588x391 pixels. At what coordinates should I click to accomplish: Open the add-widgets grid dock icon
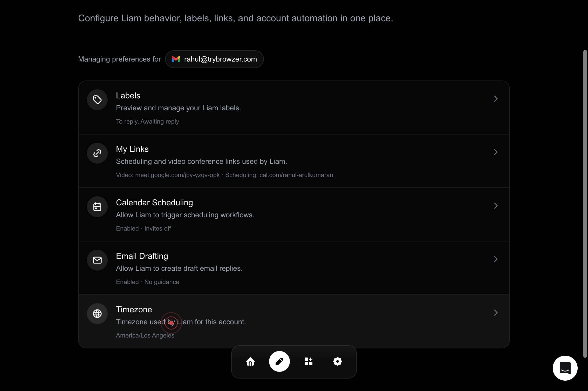309,361
